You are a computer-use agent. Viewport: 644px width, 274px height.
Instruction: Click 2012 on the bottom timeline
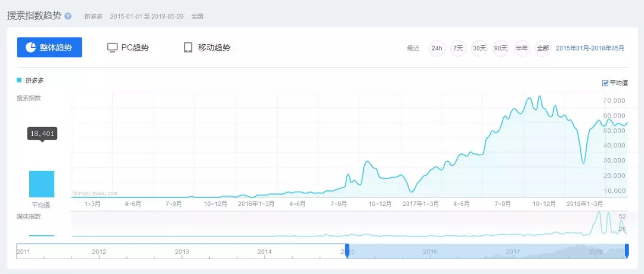[x=98, y=251]
